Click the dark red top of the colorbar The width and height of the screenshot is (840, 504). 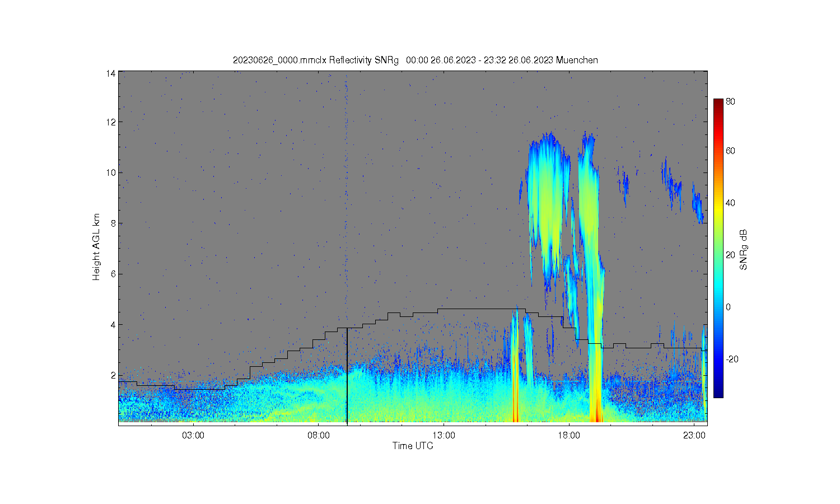[718, 104]
